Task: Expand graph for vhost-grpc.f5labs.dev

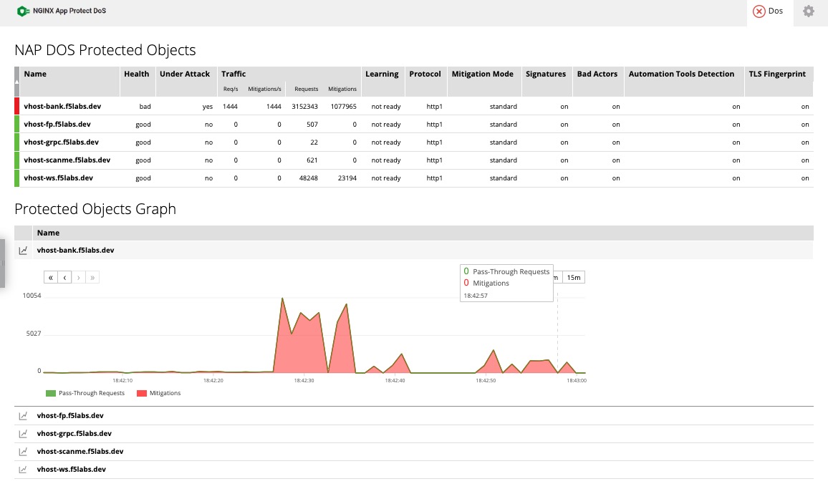Action: click(23, 434)
